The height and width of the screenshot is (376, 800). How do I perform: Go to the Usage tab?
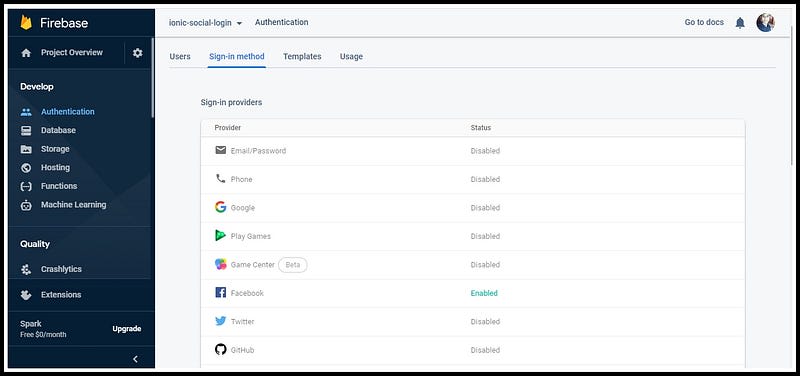tap(351, 57)
